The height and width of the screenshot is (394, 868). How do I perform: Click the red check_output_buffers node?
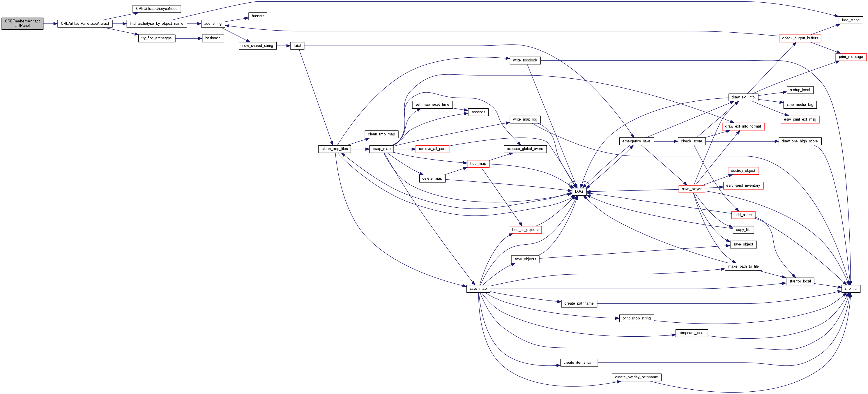800,38
